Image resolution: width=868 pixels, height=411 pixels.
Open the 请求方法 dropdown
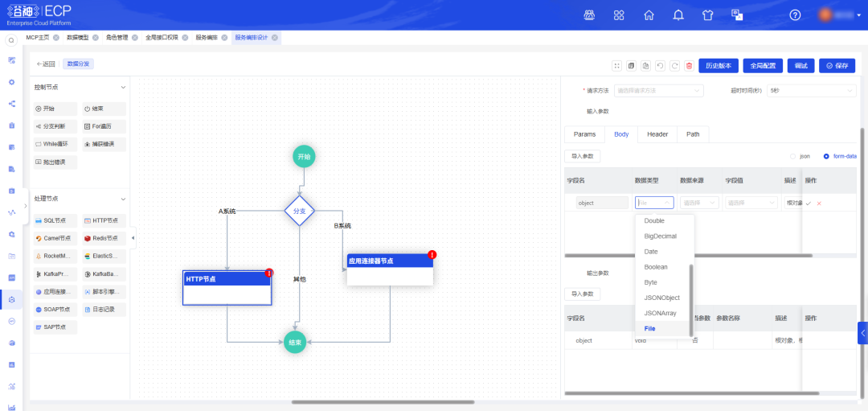click(658, 91)
